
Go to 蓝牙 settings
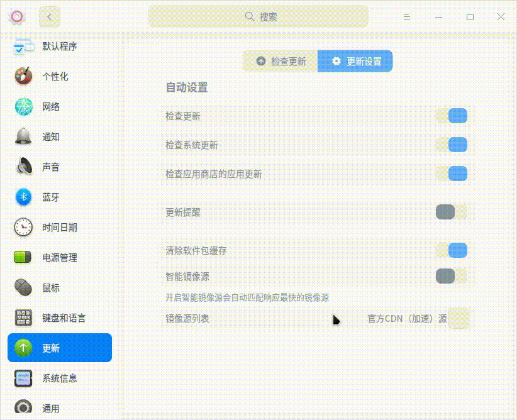point(60,197)
